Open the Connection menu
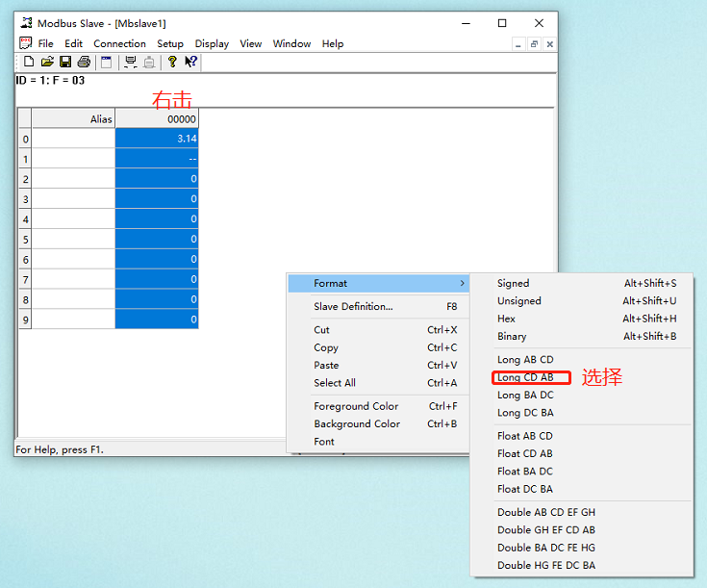This screenshot has height=588, width=707. coord(119,43)
